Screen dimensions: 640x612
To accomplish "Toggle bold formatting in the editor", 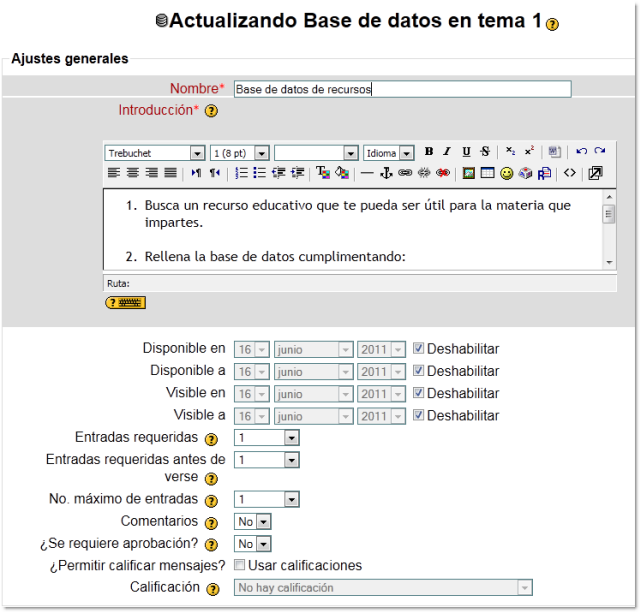I will [429, 152].
